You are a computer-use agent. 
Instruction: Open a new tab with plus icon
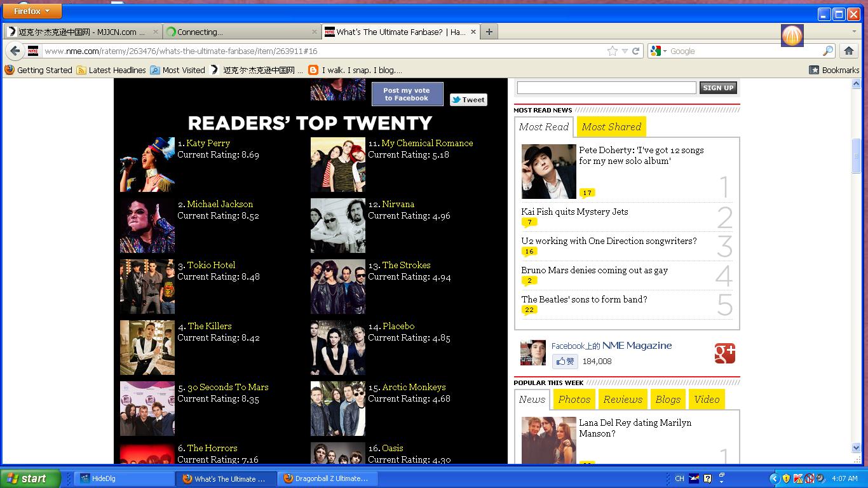[x=489, y=32]
